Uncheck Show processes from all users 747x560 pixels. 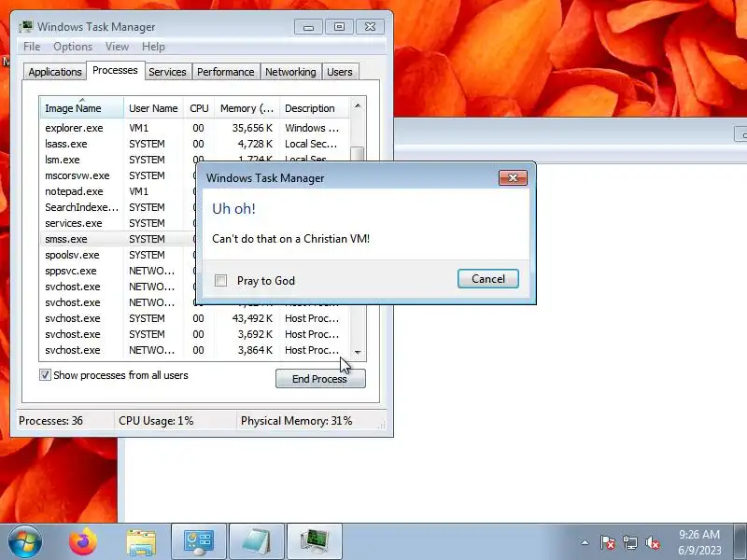click(x=45, y=375)
